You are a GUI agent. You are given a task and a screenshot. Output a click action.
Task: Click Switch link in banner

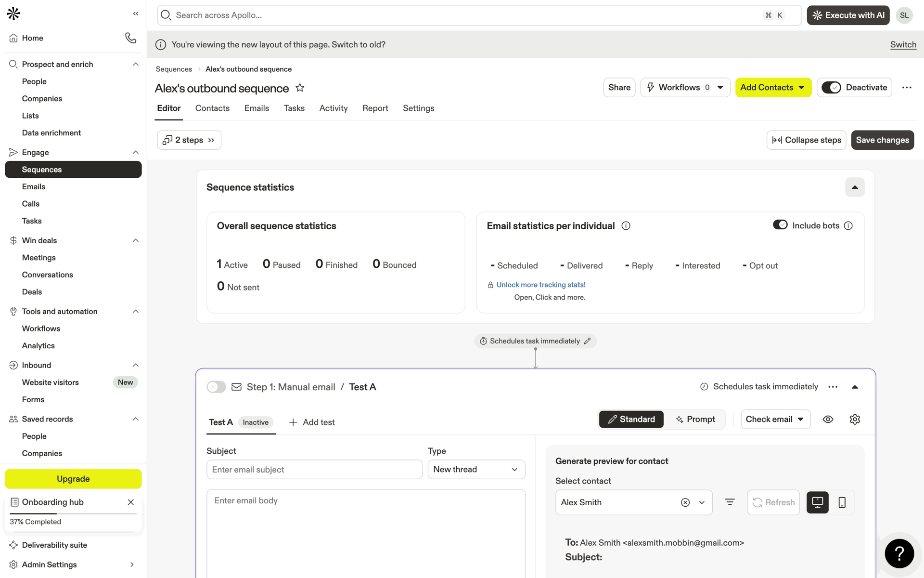(903, 45)
